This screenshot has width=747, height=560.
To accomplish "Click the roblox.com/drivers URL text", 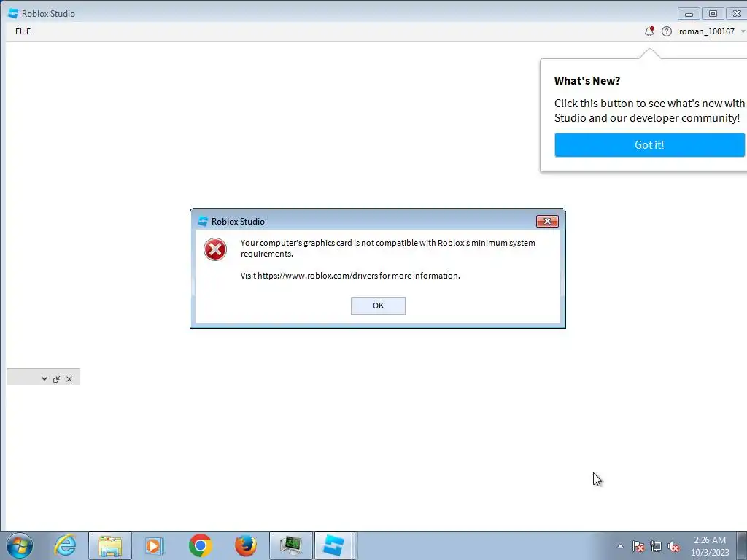I will [x=317, y=276].
